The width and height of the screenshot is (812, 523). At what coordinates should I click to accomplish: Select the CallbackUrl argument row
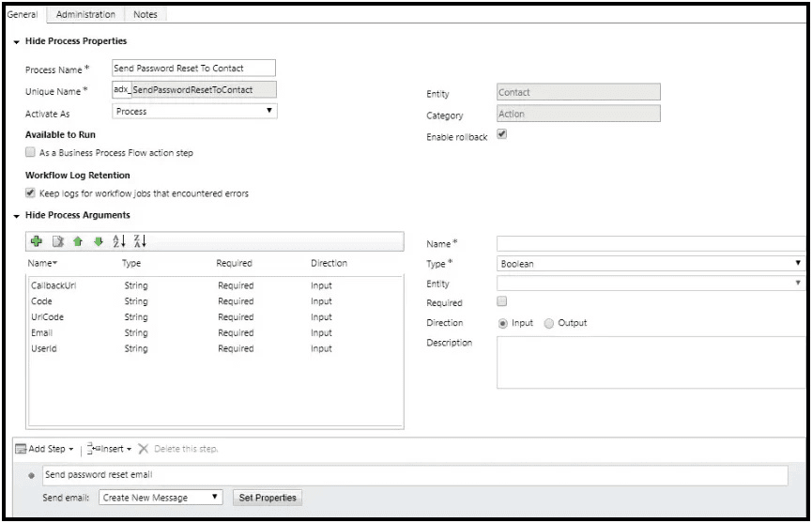click(x=215, y=285)
